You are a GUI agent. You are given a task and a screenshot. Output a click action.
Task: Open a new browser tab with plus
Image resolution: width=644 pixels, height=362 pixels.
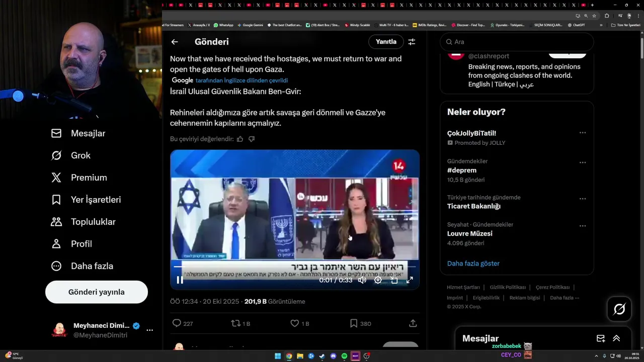(592, 5)
